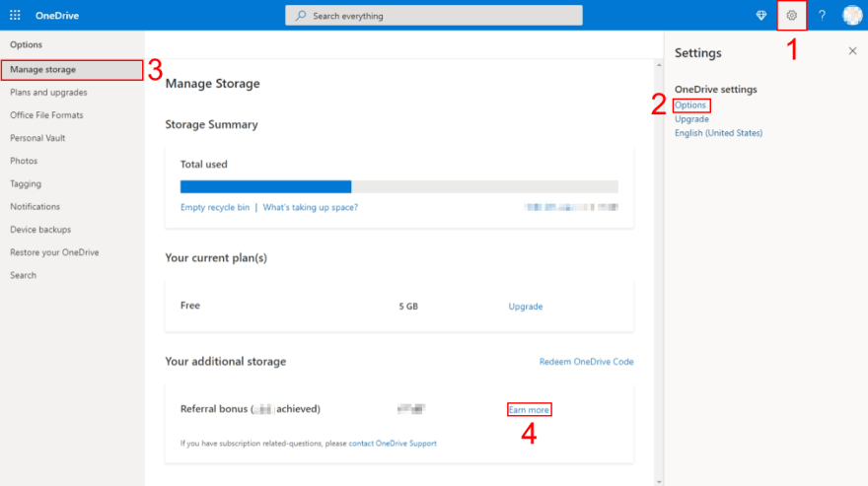Open Tagging options
The width and height of the screenshot is (868, 486).
[26, 183]
